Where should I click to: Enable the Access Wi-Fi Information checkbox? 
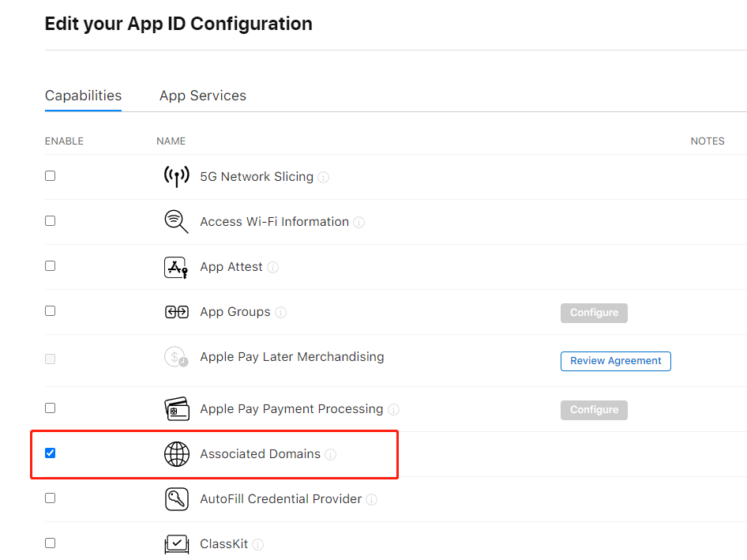51,220
